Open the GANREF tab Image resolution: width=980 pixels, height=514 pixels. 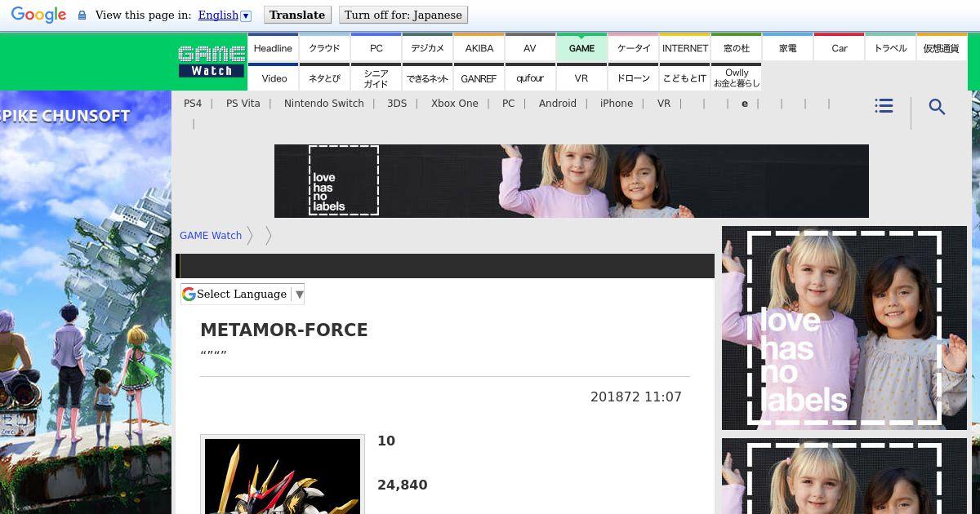click(x=479, y=78)
